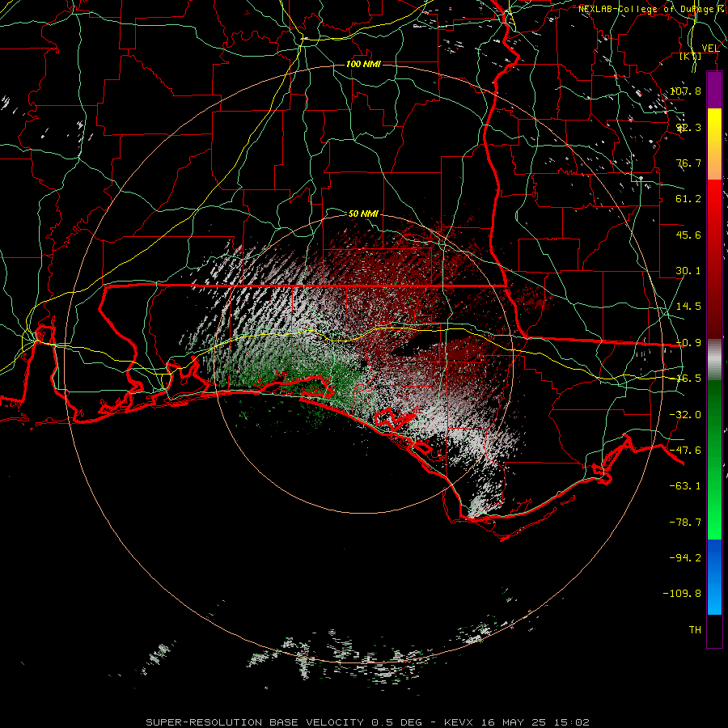Screen dimensions: 728x728
Task: Select the -47.6 velocity scale label
Action: (x=685, y=451)
